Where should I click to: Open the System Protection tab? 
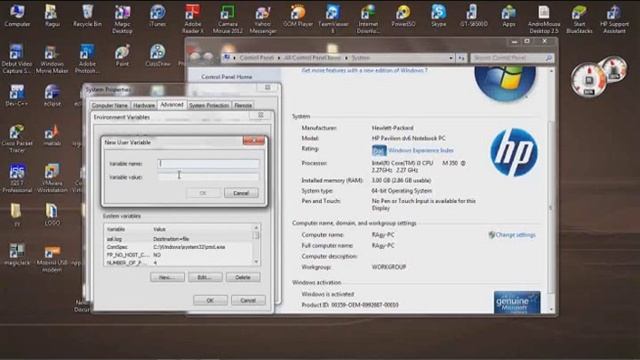(209, 105)
